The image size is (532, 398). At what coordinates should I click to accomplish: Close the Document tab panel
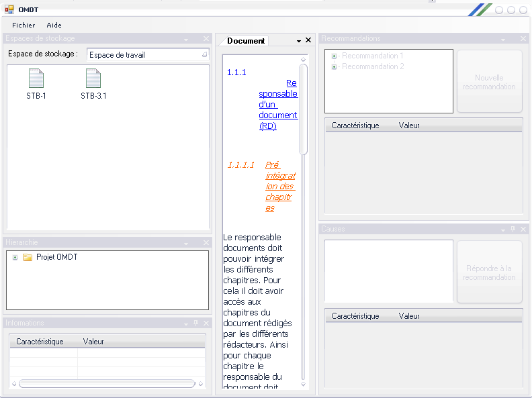308,40
